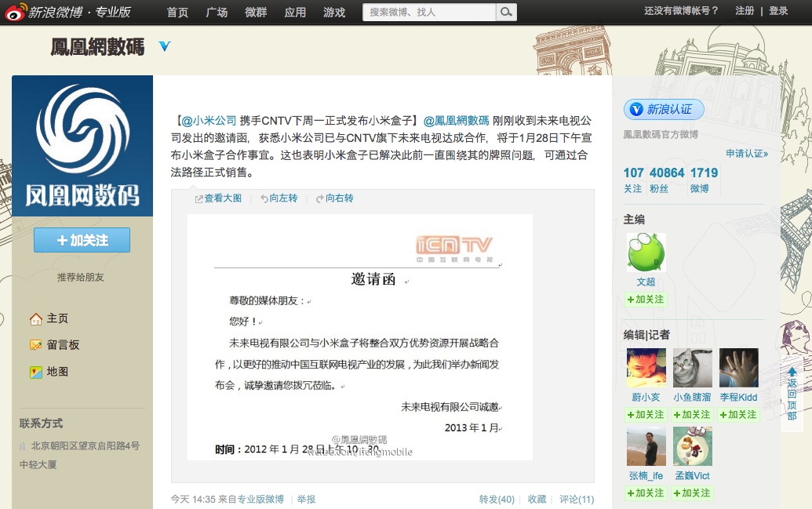Click 转发(40) to repost
The image size is (812, 509).
click(497, 499)
